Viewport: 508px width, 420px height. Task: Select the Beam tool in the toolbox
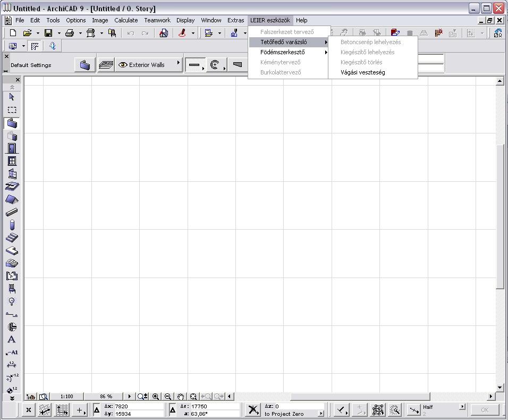12,212
